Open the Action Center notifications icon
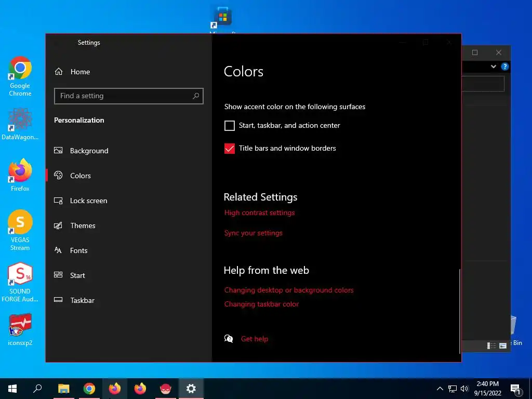Image resolution: width=532 pixels, height=399 pixels. pyautogui.click(x=515, y=389)
